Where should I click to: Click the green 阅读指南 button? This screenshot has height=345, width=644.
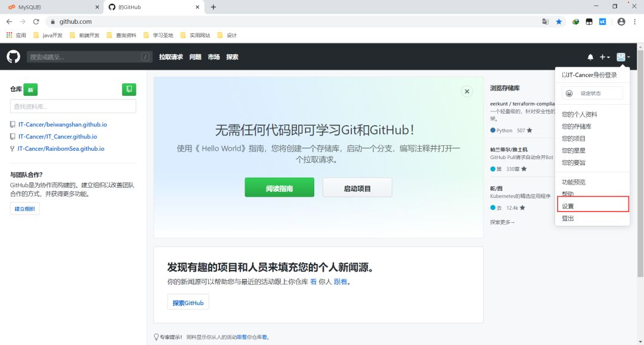279,188
